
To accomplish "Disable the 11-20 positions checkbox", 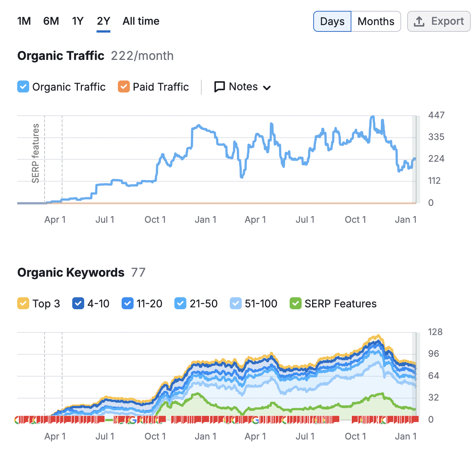I will point(128,304).
